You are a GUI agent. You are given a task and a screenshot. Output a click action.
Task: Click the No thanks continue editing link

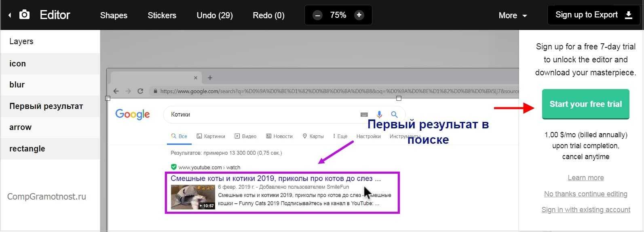pos(585,194)
